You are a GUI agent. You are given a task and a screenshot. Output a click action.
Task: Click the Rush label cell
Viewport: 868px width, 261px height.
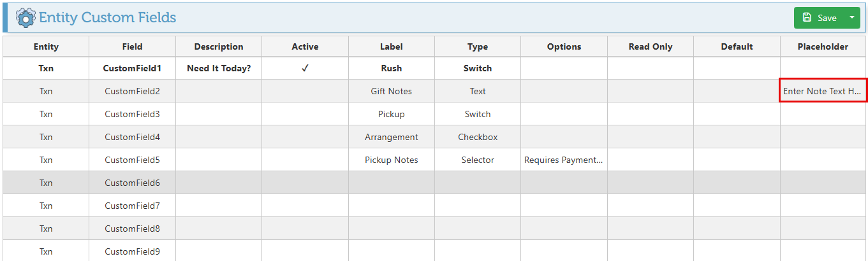391,68
